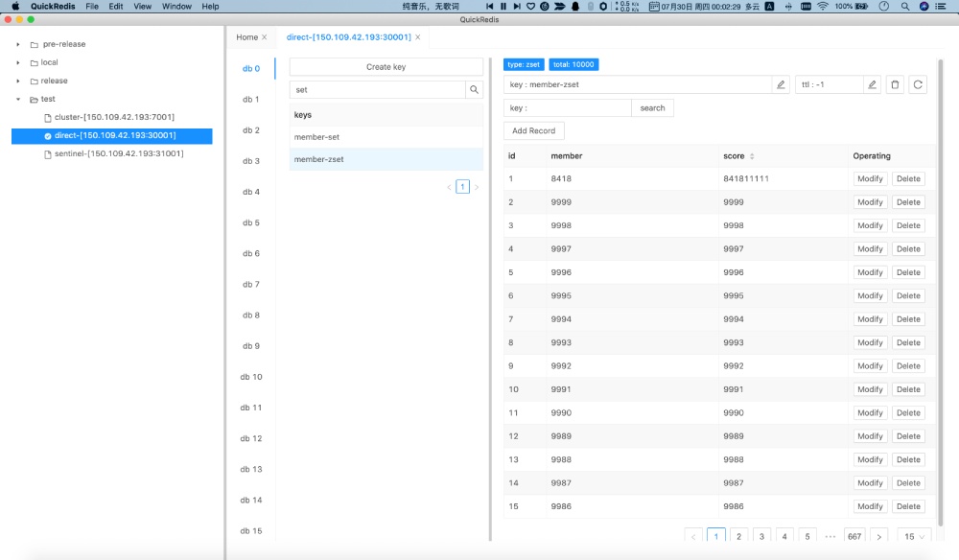The width and height of the screenshot is (959, 560).
Task: Search keys using the magnifier icon
Action: tap(476, 89)
